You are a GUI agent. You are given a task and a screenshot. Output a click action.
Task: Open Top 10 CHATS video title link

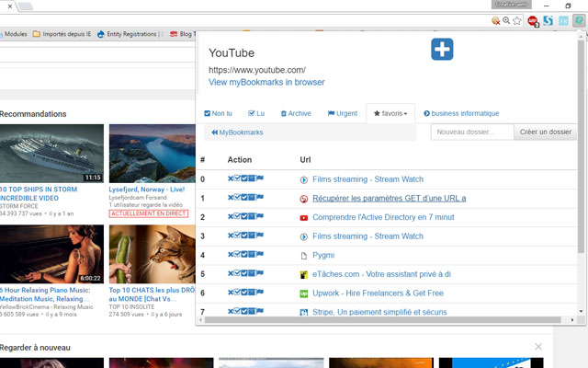coord(152,294)
